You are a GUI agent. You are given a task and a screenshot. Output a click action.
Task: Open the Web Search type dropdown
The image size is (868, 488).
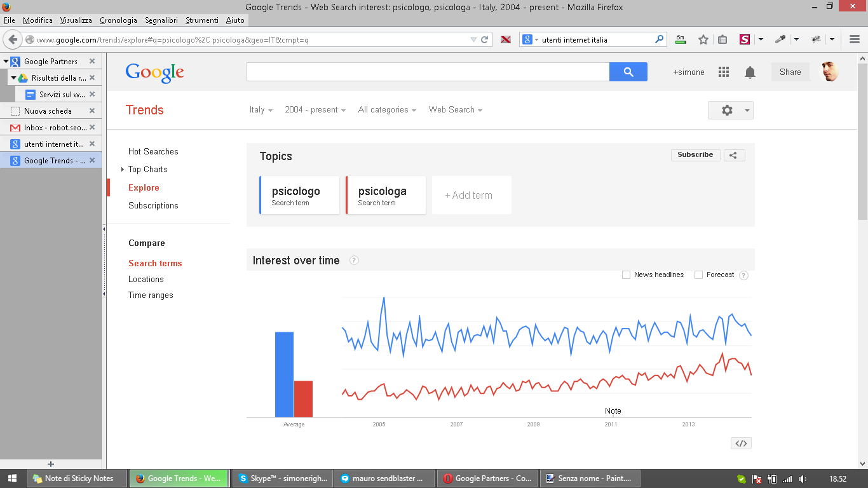pyautogui.click(x=456, y=110)
